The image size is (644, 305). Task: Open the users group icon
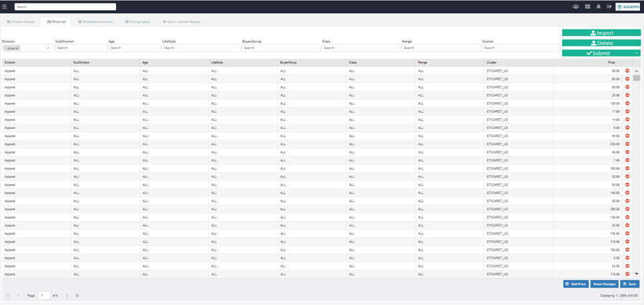[576, 7]
